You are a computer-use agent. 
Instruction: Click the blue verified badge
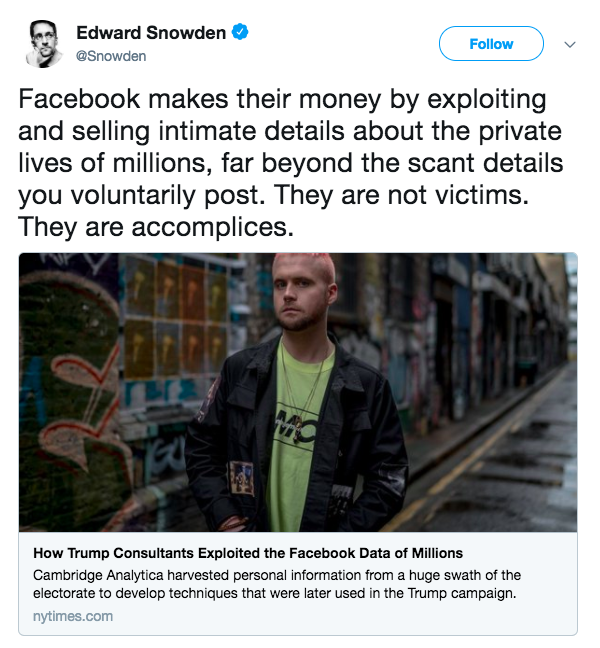pos(240,32)
